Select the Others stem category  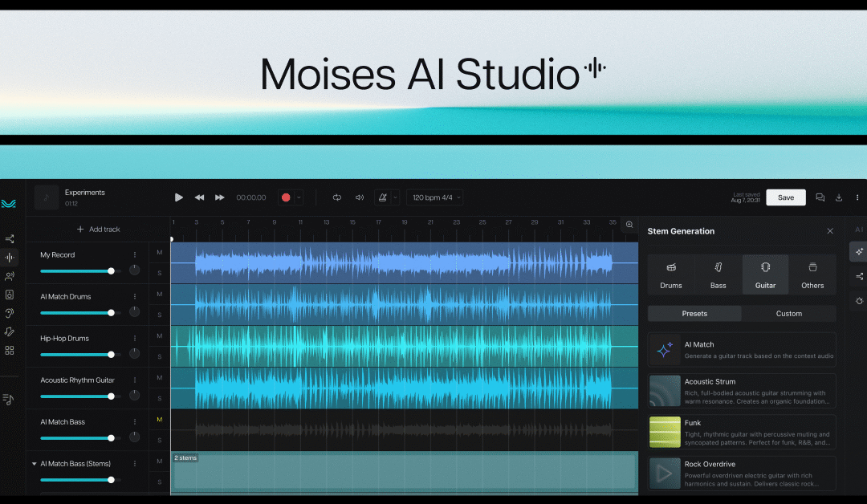click(812, 274)
